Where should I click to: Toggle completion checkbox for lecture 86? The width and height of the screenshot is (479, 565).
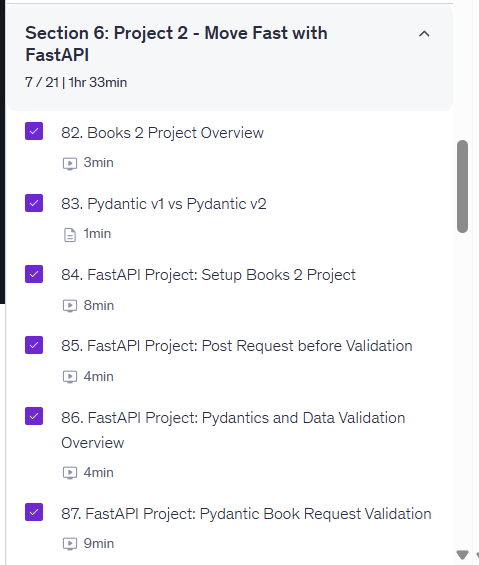(x=34, y=416)
